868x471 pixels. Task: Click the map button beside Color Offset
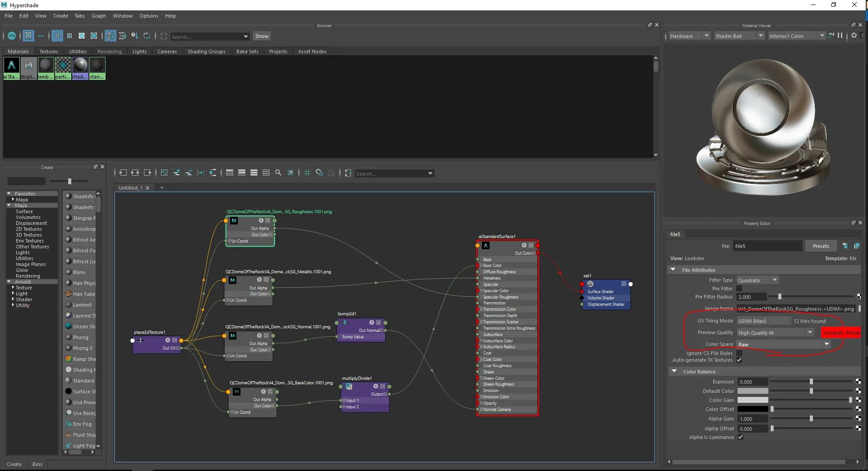coord(858,409)
